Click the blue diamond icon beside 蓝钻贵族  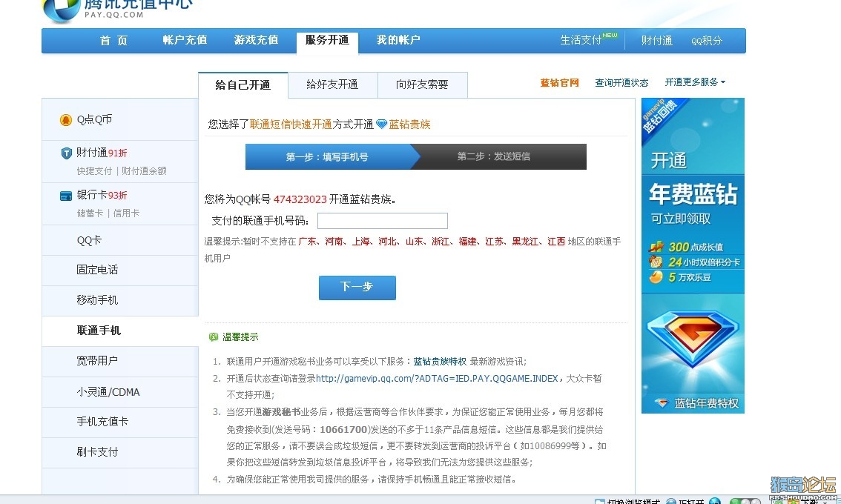[381, 125]
